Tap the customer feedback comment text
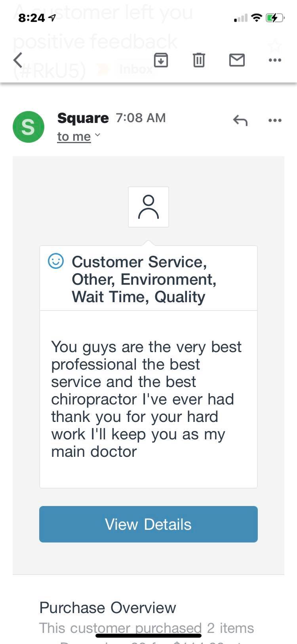The image size is (297, 644). coord(146,399)
